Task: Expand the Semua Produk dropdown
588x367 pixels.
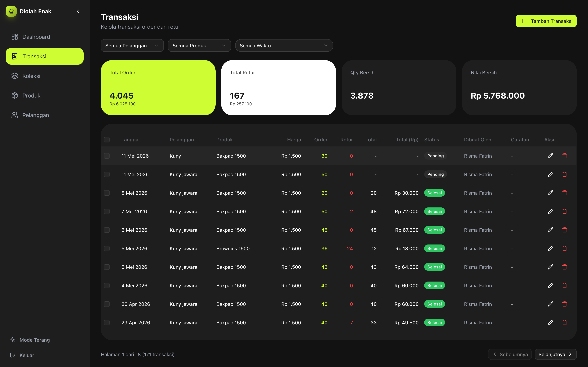Action: coord(199,45)
